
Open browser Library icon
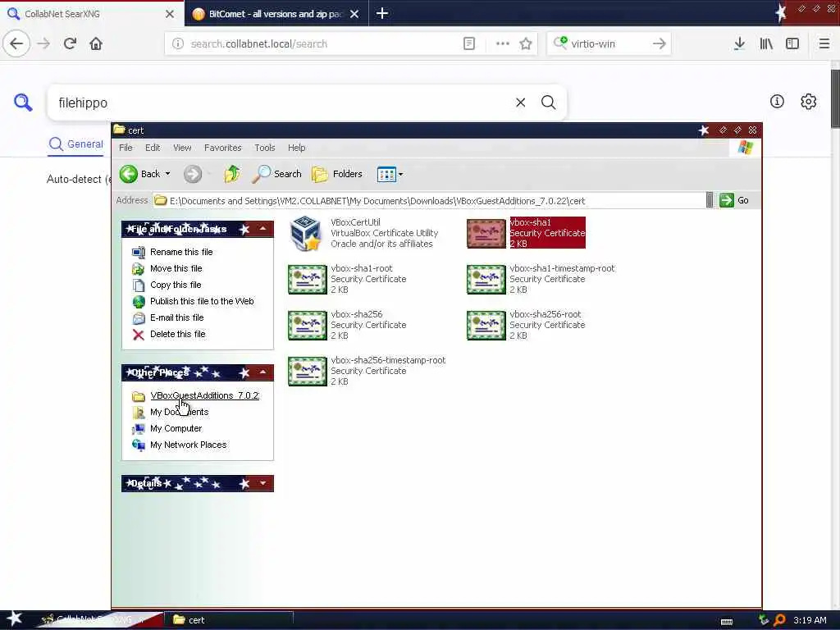(766, 44)
